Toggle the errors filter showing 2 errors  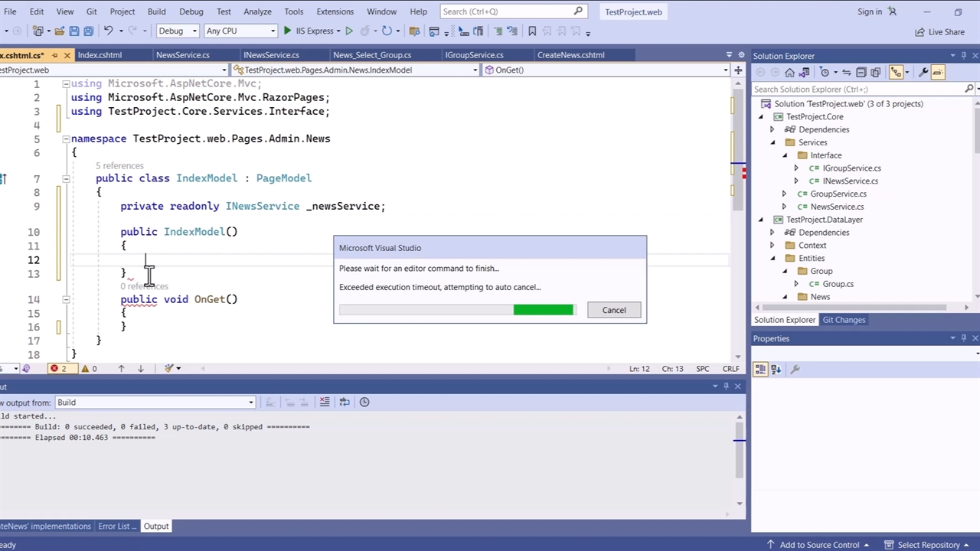tap(58, 369)
